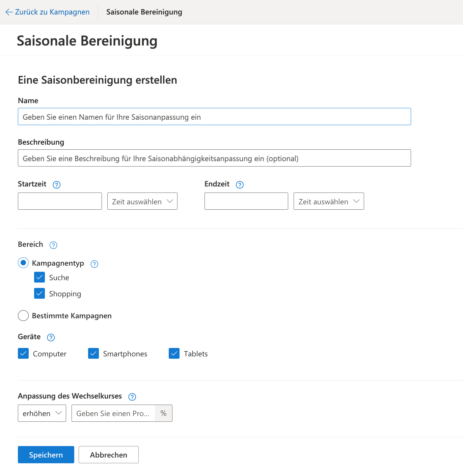Open the erhöhen adjustment dropdown
463x470 pixels.
42,413
